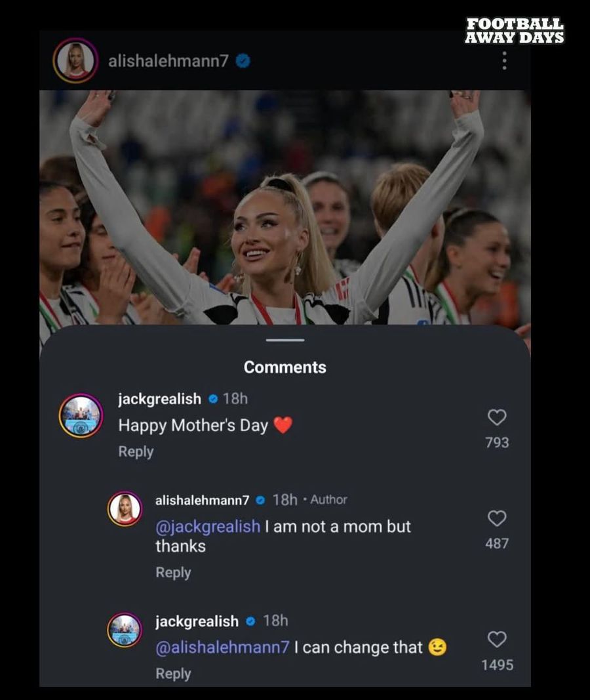Screen dimensions: 590x700
Task: Click verified badge next to first jackgrealish comment
Action: click(x=213, y=399)
